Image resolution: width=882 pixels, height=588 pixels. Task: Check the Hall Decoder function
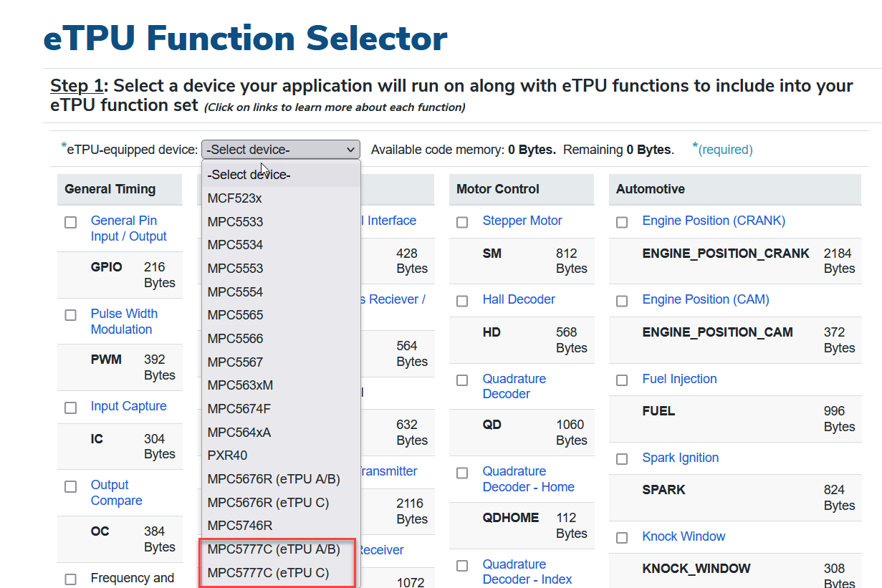coord(461,301)
